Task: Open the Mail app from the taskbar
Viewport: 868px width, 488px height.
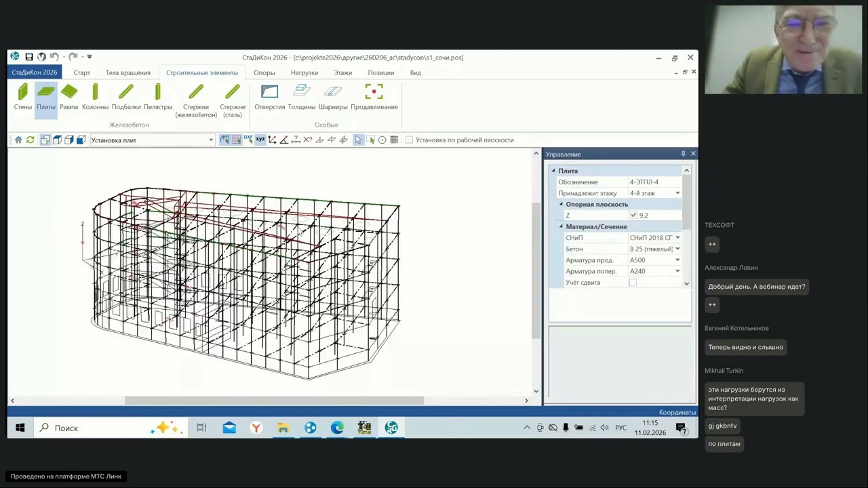Action: [229, 428]
